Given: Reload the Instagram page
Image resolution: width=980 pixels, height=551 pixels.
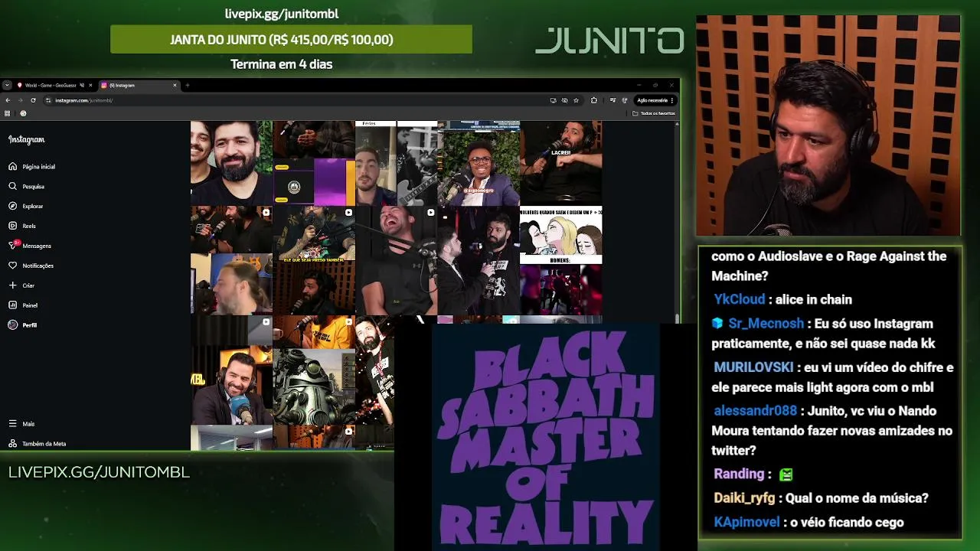Looking at the screenshot, I should point(33,100).
